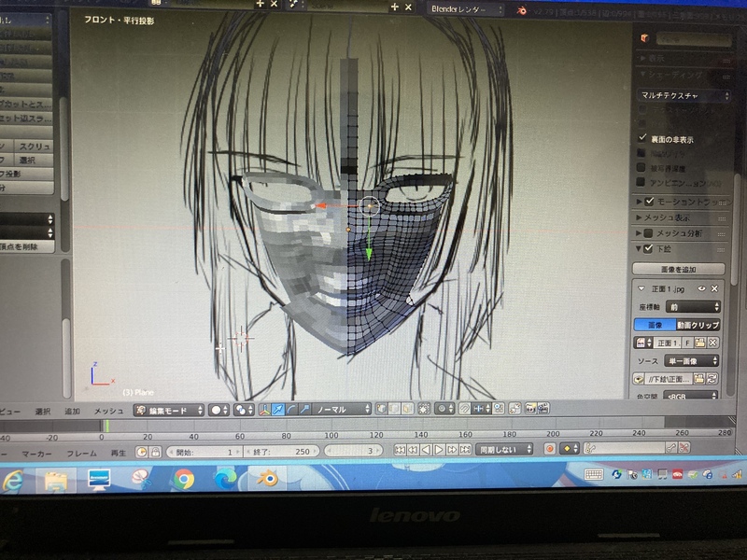Toggle the モーショントラッキング checkbox

tap(649, 202)
